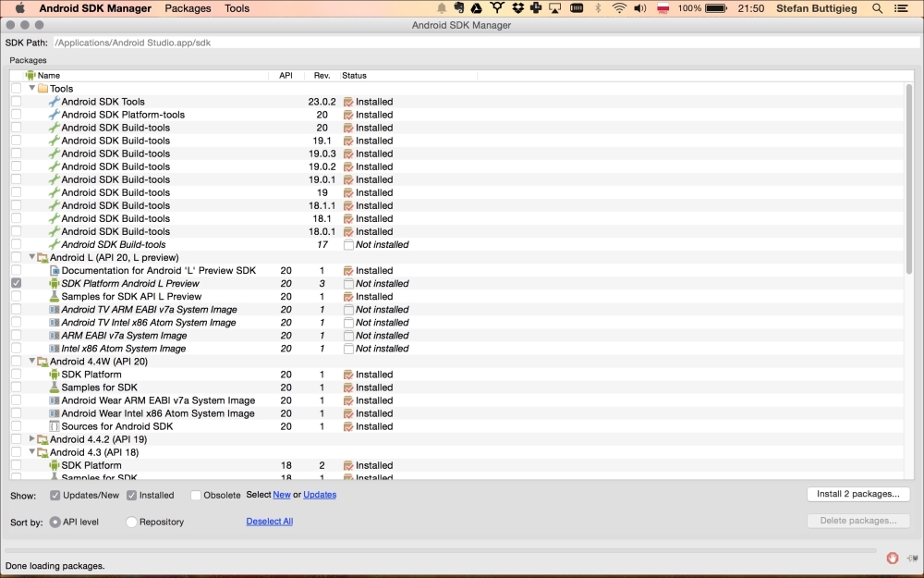Collapse the Android 4.4W (API 20) group
The image size is (924, 578).
tap(31, 361)
